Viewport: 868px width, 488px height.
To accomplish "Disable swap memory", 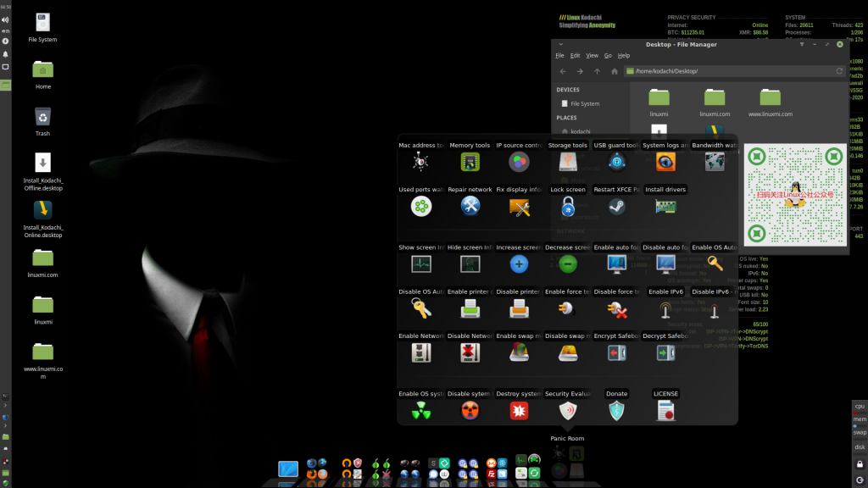I will 567,352.
